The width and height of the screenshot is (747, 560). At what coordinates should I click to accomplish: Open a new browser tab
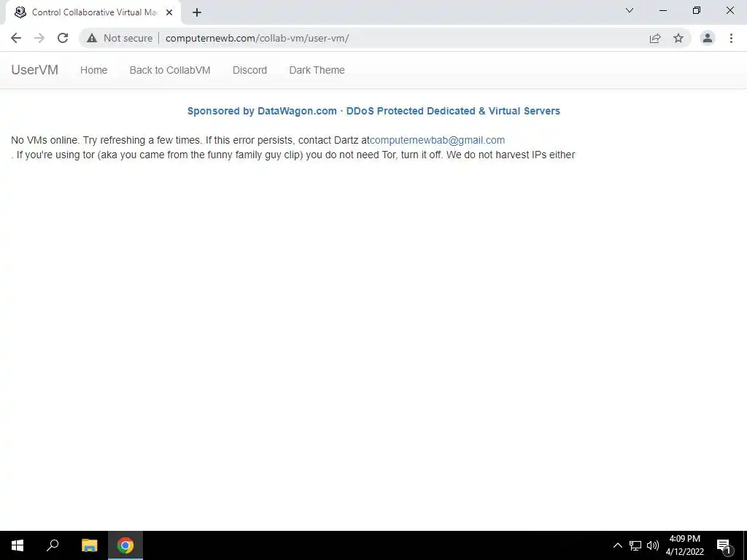click(197, 12)
